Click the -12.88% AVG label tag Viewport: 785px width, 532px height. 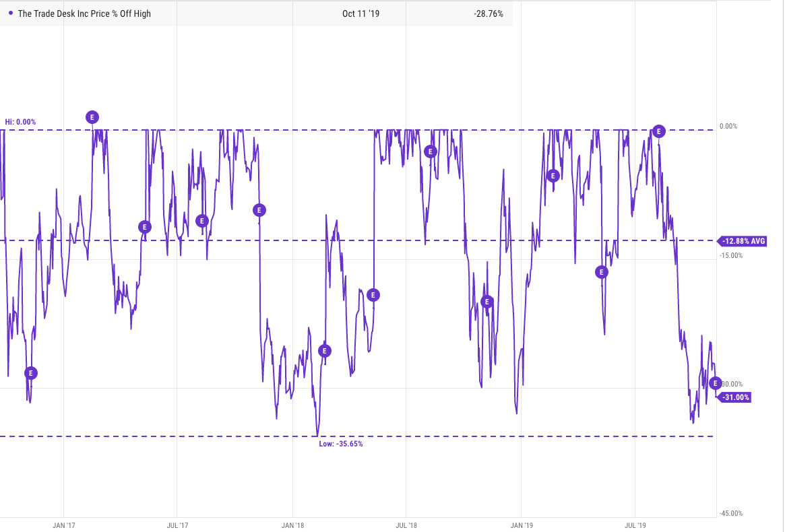coord(743,241)
